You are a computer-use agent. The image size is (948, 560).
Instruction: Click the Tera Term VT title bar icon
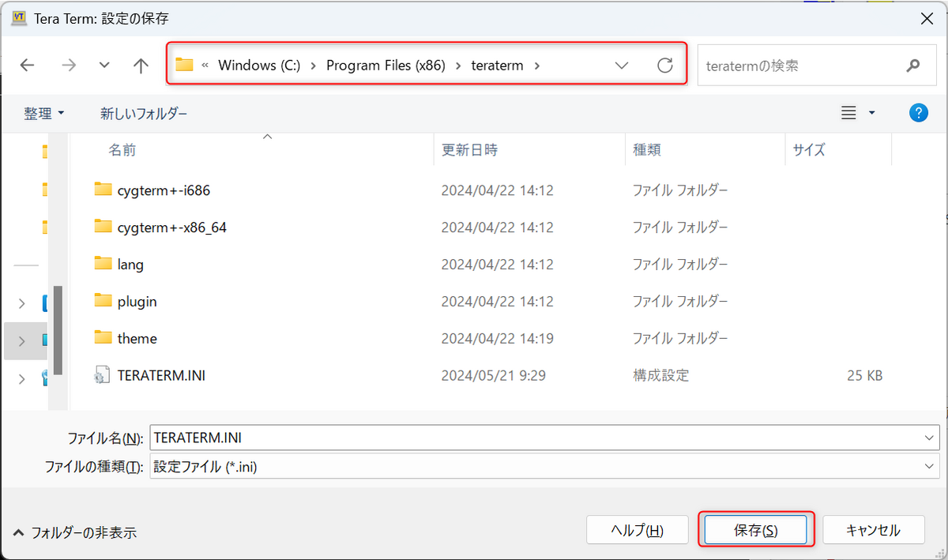[17, 17]
